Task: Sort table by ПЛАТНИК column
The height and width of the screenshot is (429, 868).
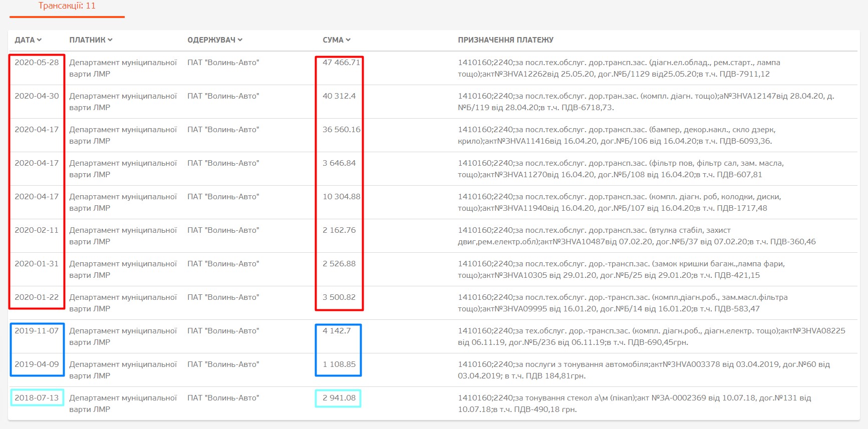Action: [91, 40]
